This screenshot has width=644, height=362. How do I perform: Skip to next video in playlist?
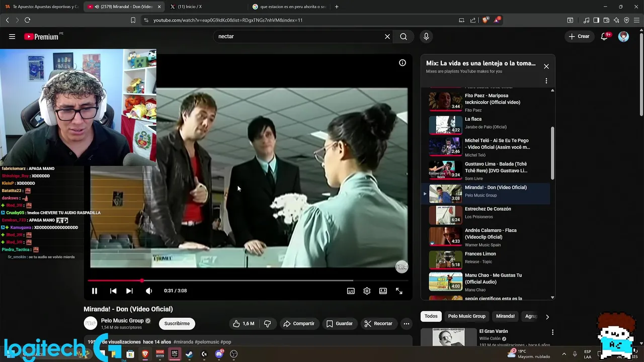pyautogui.click(x=129, y=291)
